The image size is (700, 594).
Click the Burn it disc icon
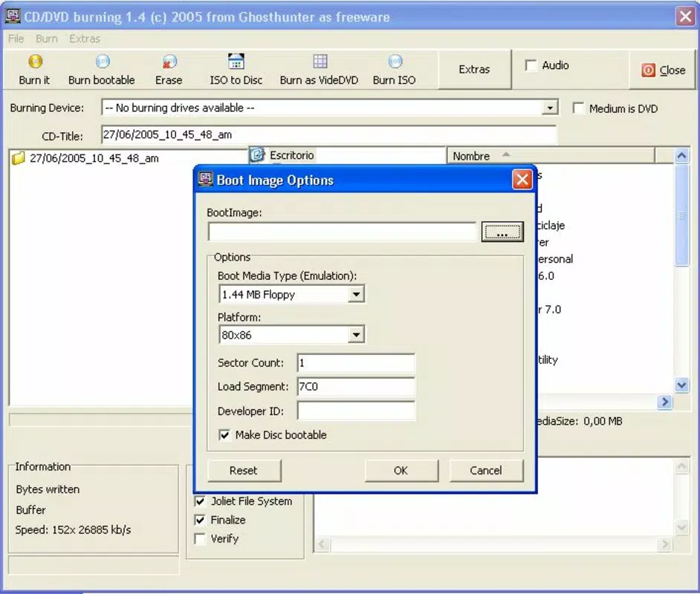point(35,61)
